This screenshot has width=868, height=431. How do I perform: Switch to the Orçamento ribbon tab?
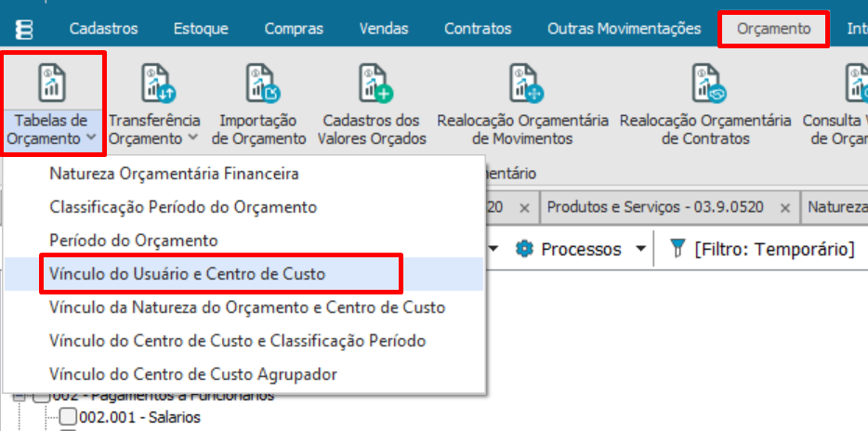tap(773, 29)
